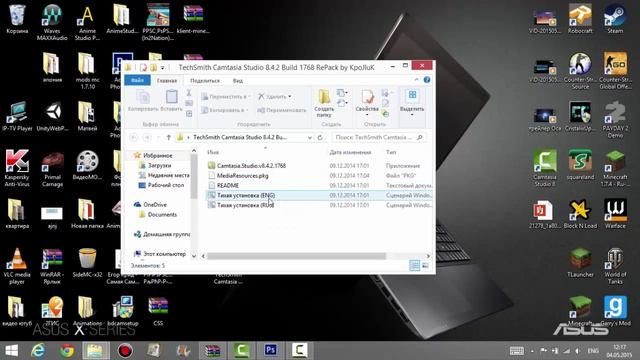This screenshot has width=640, height=360.
Task: Open Photoshop from the taskbar
Action: 270,351
